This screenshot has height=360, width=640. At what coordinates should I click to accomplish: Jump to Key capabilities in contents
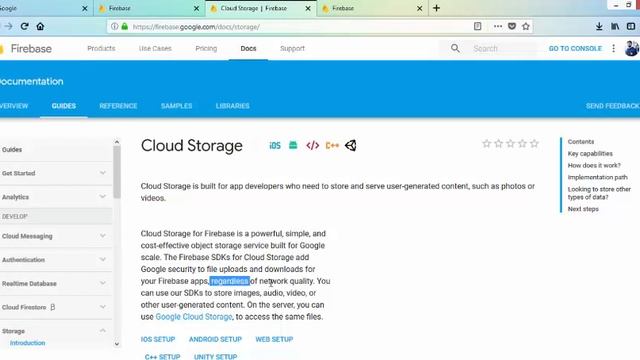[590, 153]
